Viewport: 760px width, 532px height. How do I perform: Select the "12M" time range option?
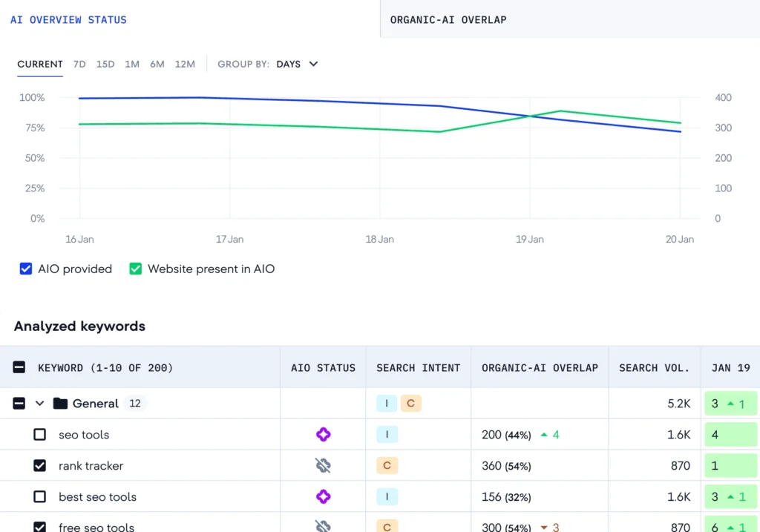185,64
